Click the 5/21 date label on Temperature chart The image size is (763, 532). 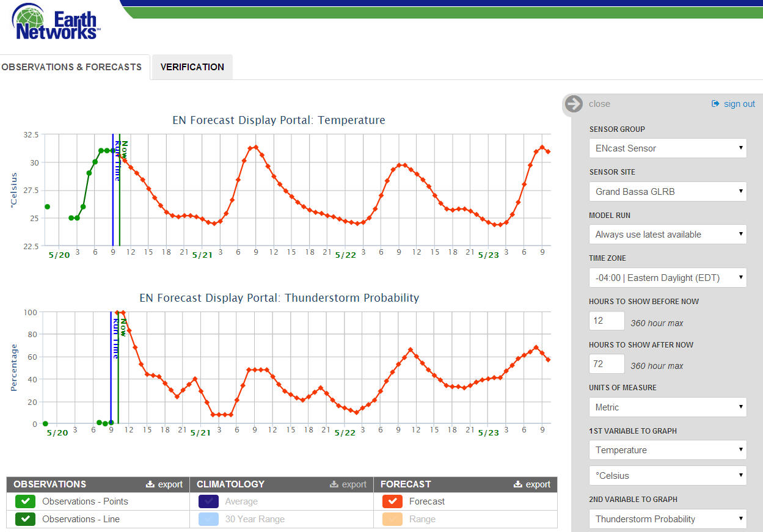pyautogui.click(x=202, y=255)
